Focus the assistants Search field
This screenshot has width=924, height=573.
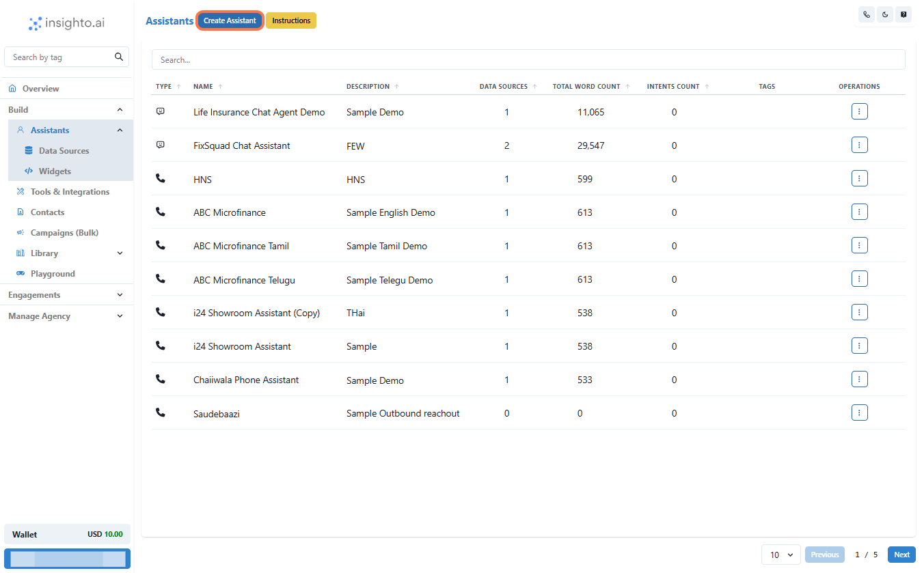point(528,59)
